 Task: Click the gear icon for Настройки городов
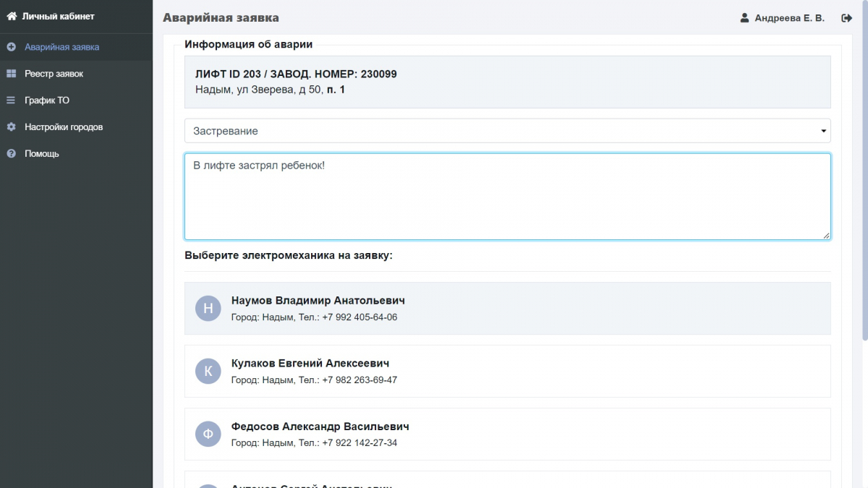[x=11, y=127]
